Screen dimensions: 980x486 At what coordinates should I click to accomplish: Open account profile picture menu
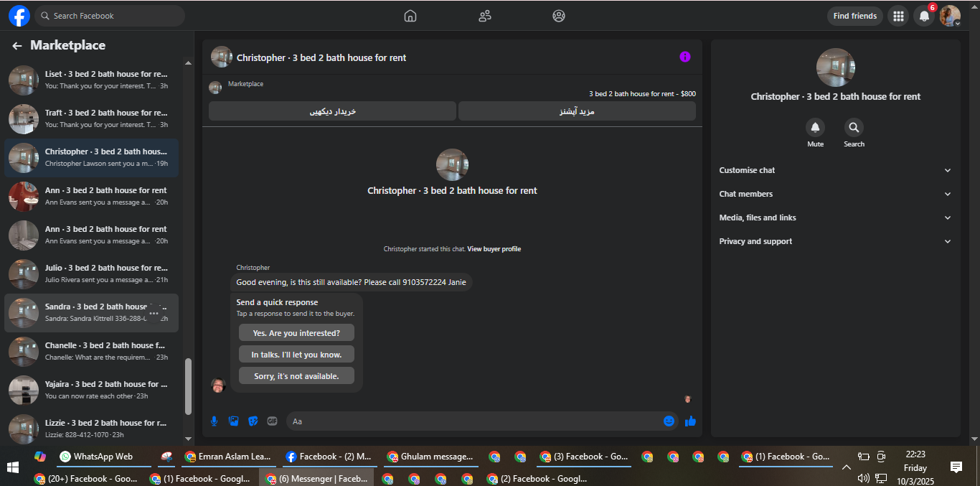pyautogui.click(x=950, y=16)
